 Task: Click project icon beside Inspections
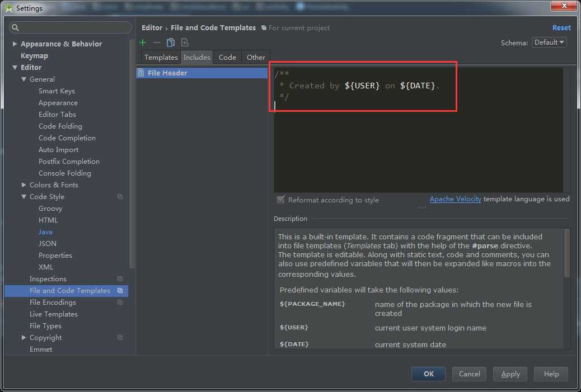click(120, 278)
